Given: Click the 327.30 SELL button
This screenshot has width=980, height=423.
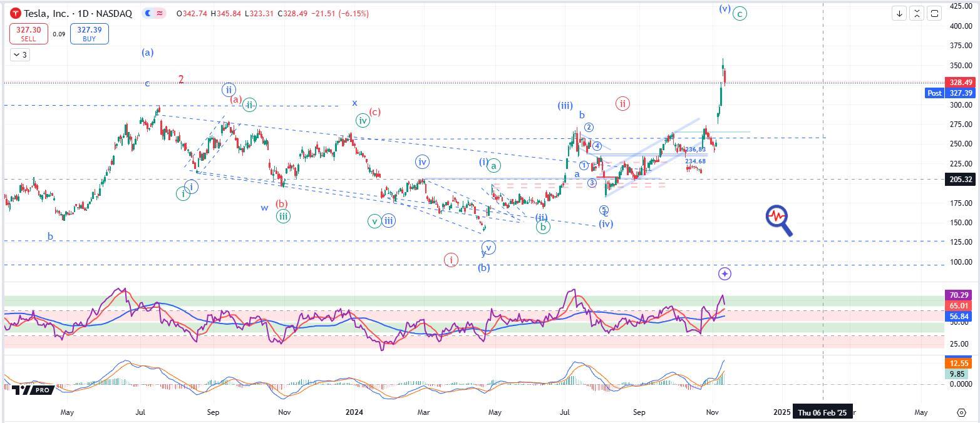Looking at the screenshot, I should click(29, 34).
